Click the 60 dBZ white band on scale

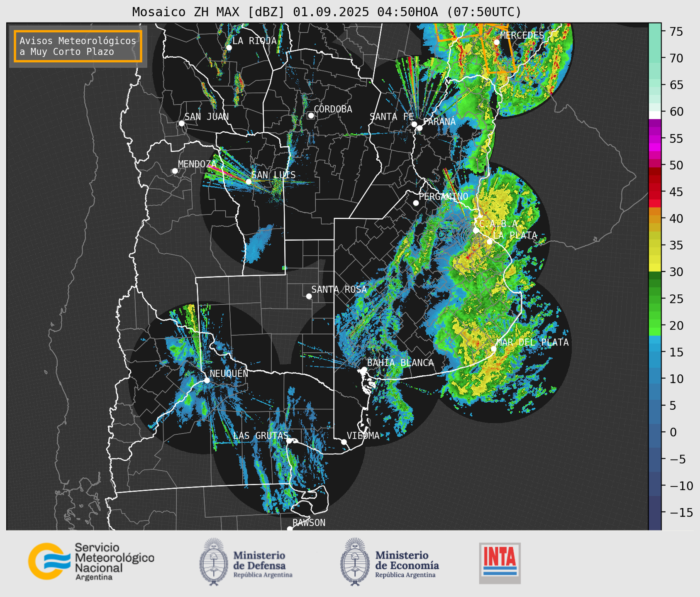click(655, 115)
